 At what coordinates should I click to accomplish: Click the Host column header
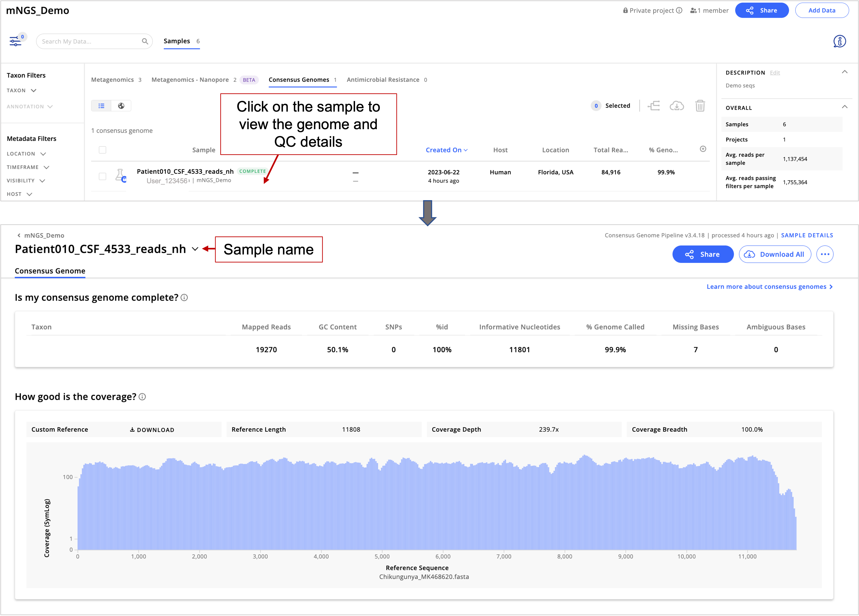point(500,150)
